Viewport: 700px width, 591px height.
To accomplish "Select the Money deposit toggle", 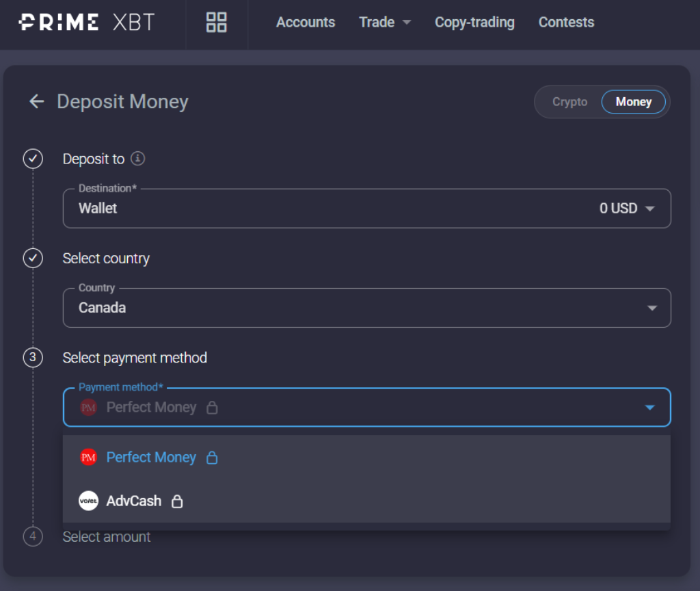I will [x=633, y=102].
